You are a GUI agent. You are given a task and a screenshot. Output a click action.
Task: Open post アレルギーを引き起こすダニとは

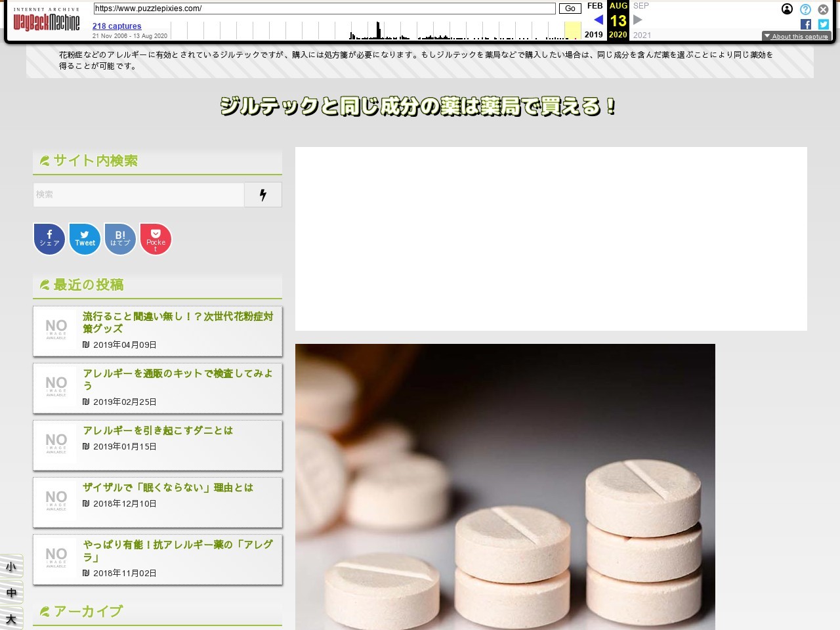[x=157, y=430]
